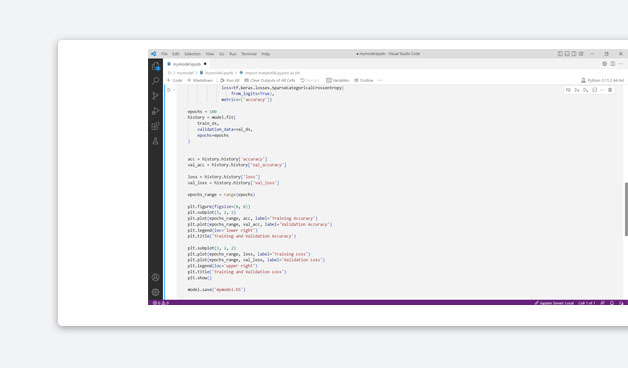Click the VS Code logo in title bar
Viewport: 628px width, 368px height.
click(x=154, y=54)
